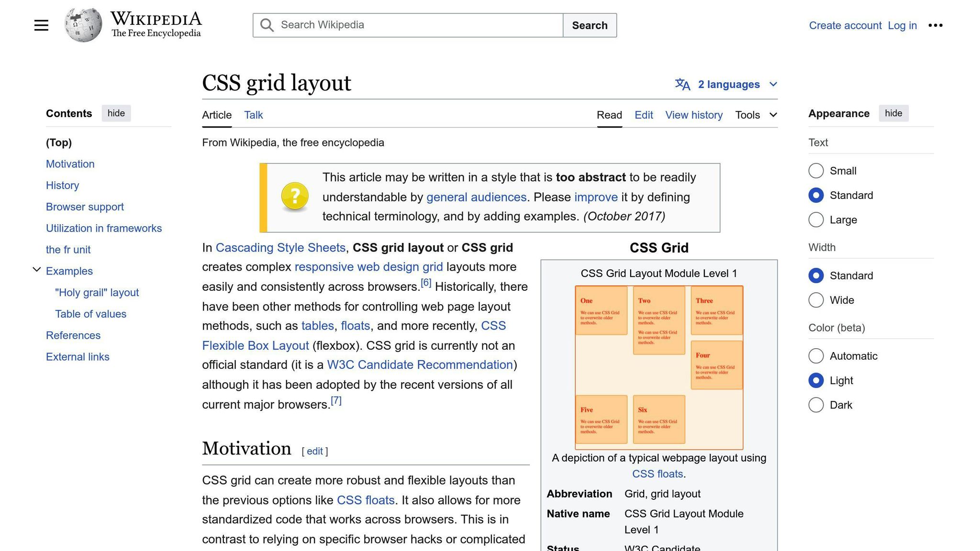The width and height of the screenshot is (980, 551).
Task: Open CSS floats link in Motivation paragraph
Action: tap(366, 500)
